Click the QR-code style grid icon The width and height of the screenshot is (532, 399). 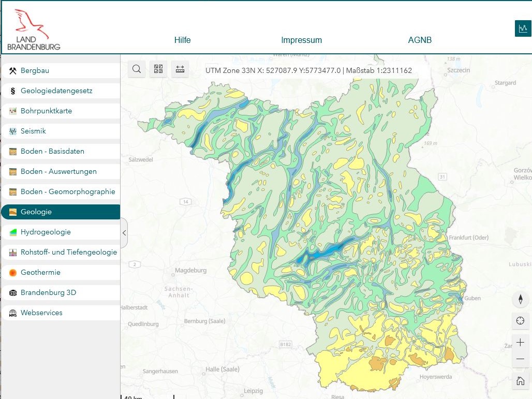point(158,69)
